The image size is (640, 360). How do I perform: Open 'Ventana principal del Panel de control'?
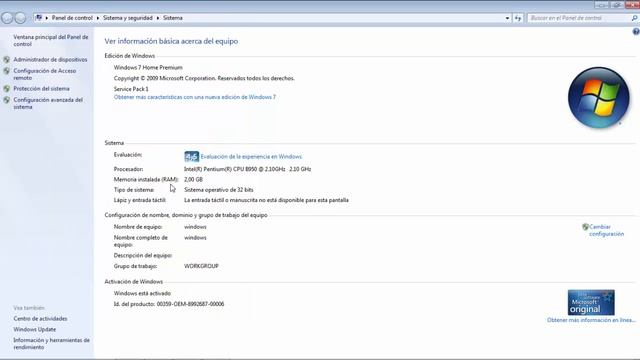click(x=51, y=40)
